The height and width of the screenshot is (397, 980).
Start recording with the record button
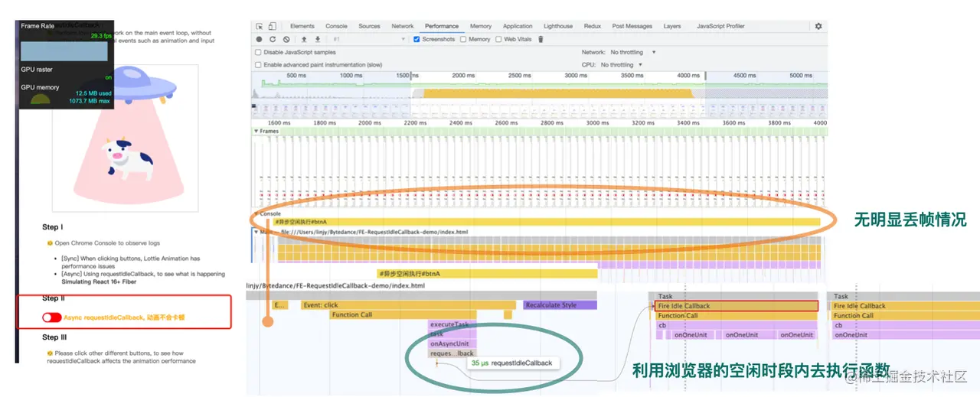[260, 39]
